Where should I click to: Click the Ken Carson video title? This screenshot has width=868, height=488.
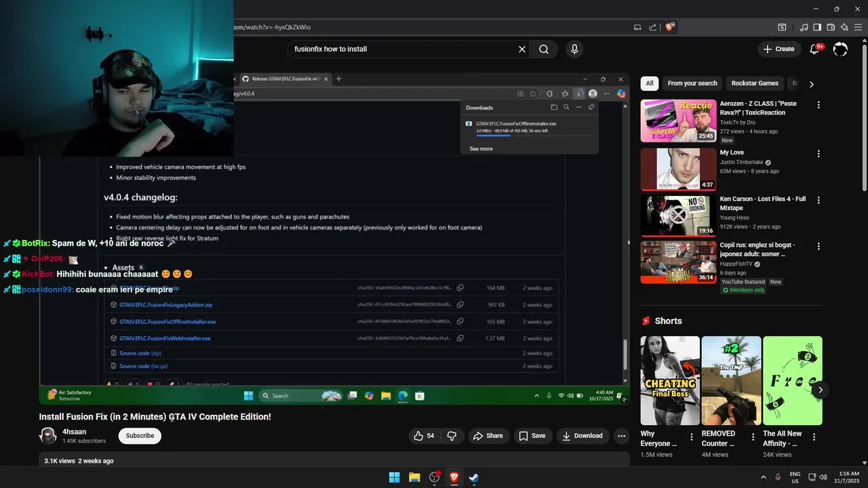pos(763,203)
